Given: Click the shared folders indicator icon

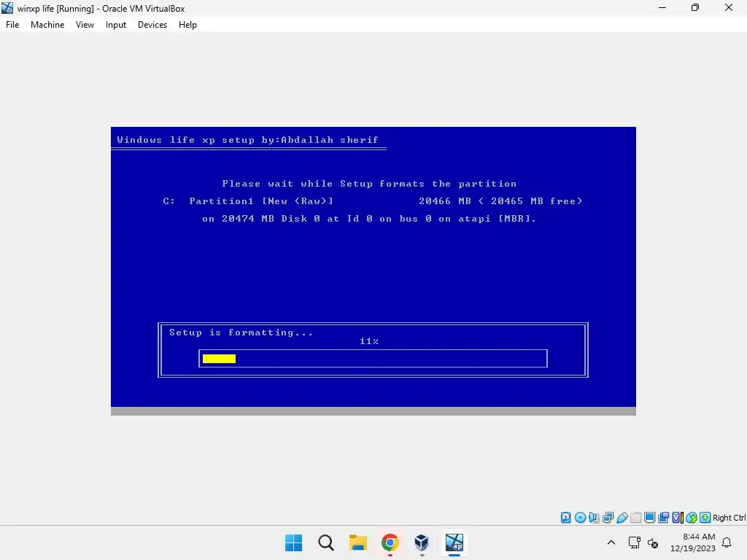Looking at the screenshot, I should click(x=635, y=518).
